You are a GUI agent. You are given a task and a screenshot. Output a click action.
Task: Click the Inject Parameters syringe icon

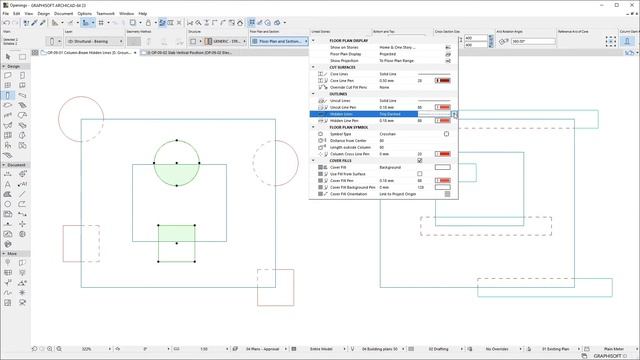click(x=42, y=23)
